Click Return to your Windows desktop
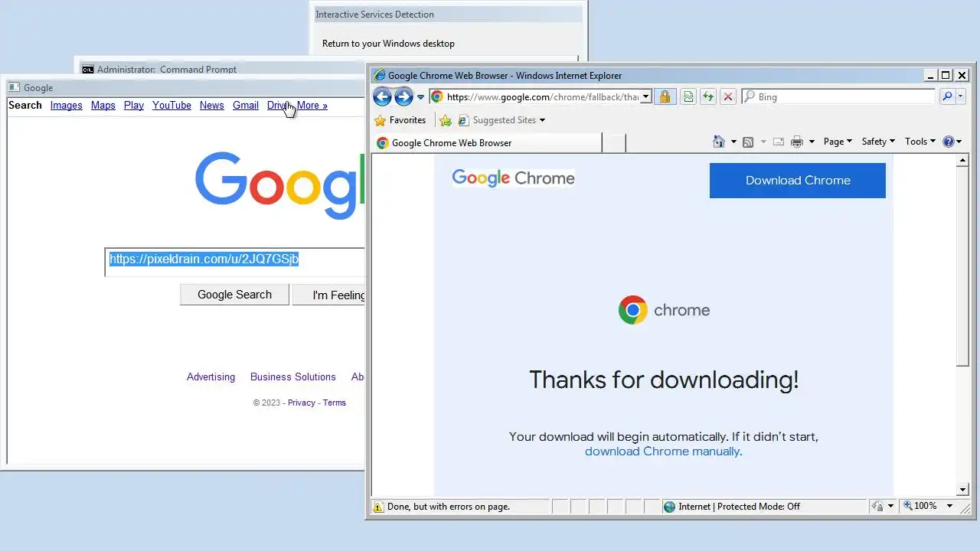980x551 pixels. [x=388, y=44]
